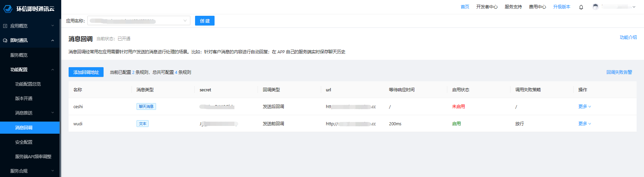
Task: Click the Easemob logo icon
Action: pos(8,9)
